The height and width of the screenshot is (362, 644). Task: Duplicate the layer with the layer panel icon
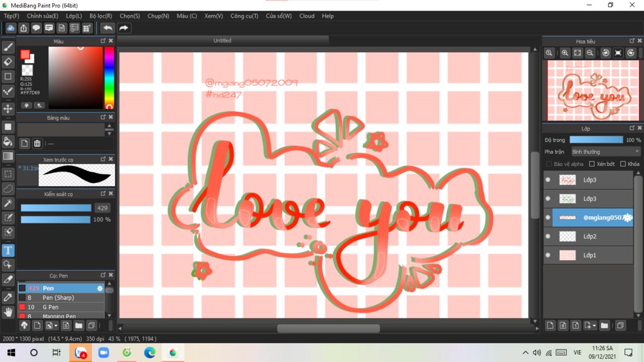(620, 326)
